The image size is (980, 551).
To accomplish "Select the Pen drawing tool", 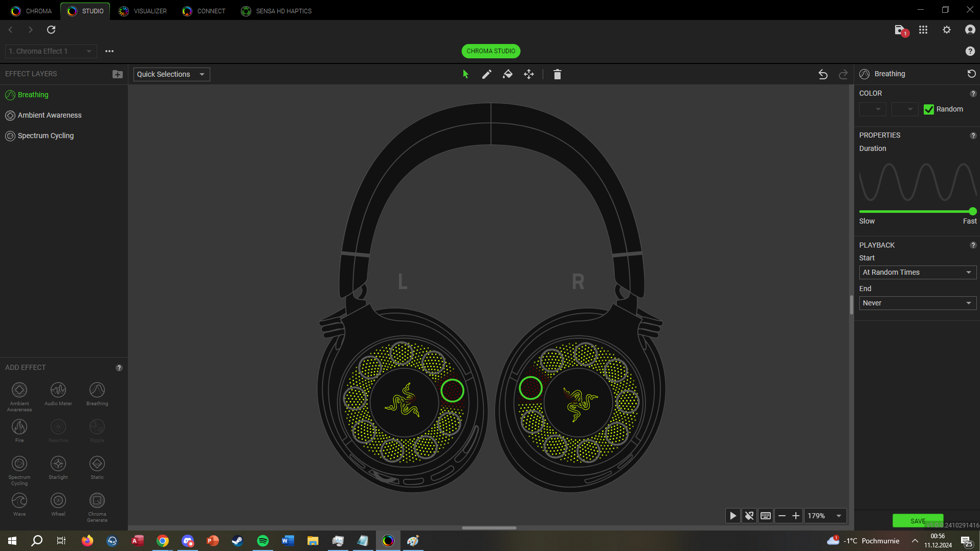I will click(x=486, y=75).
